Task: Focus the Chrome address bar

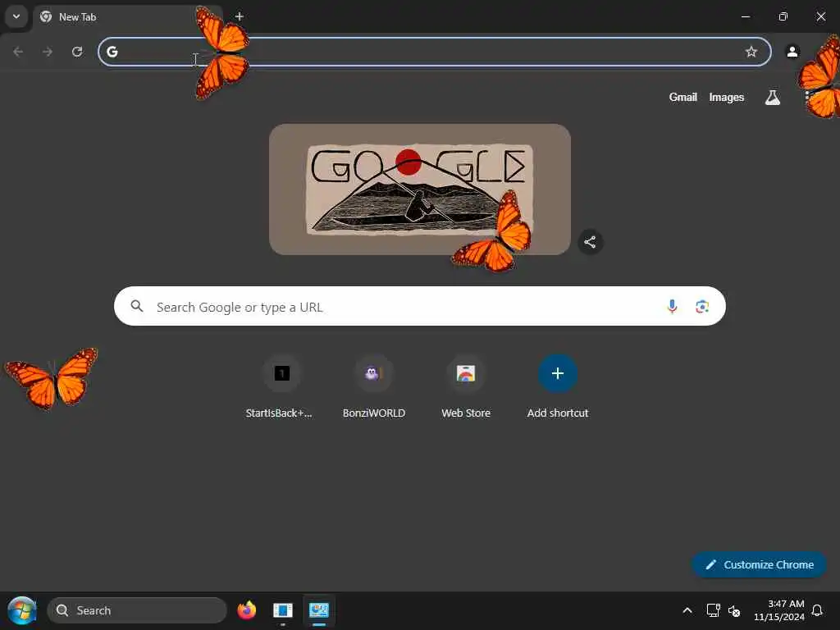Action: 435,52
